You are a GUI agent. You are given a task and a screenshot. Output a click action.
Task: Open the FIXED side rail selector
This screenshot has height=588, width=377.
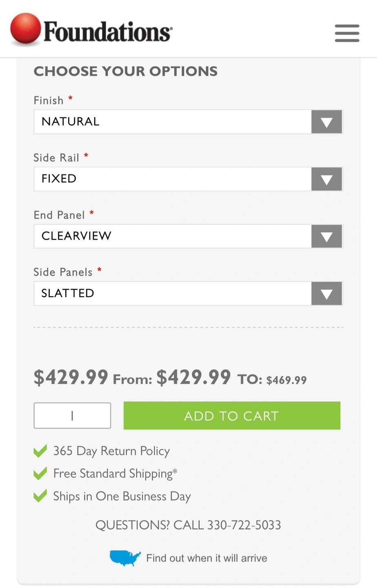[188, 179]
